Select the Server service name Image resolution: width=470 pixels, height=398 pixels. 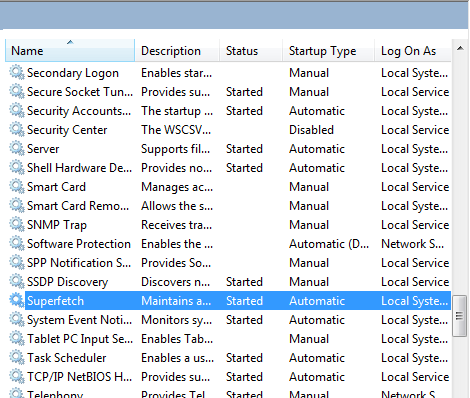[x=43, y=149]
